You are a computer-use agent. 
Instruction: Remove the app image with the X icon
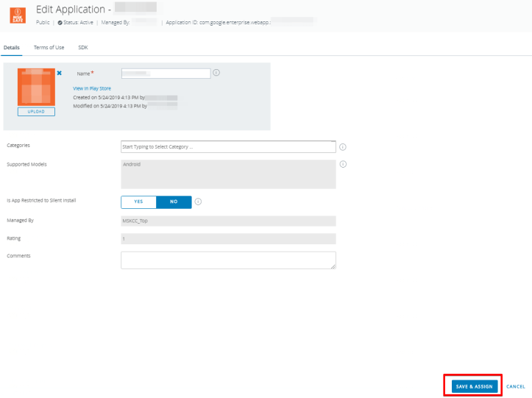pos(60,73)
